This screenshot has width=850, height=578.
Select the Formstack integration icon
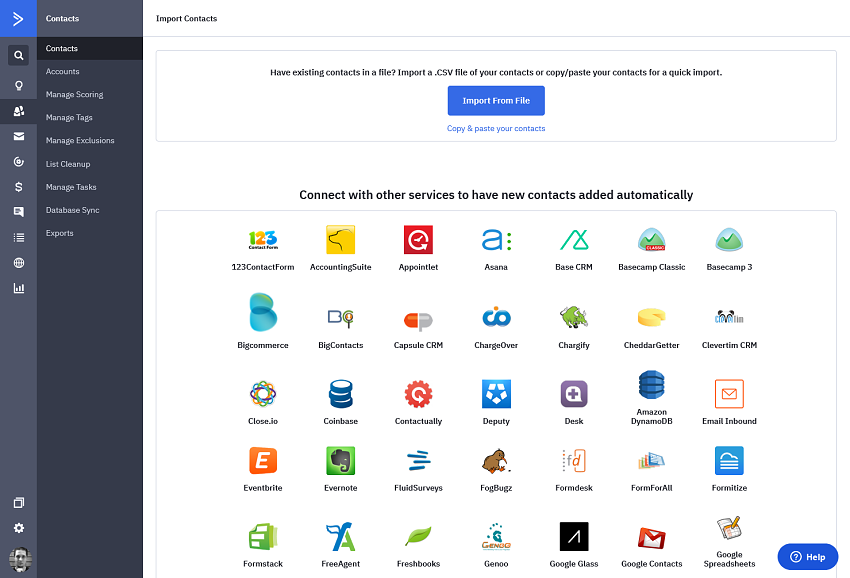point(263,537)
